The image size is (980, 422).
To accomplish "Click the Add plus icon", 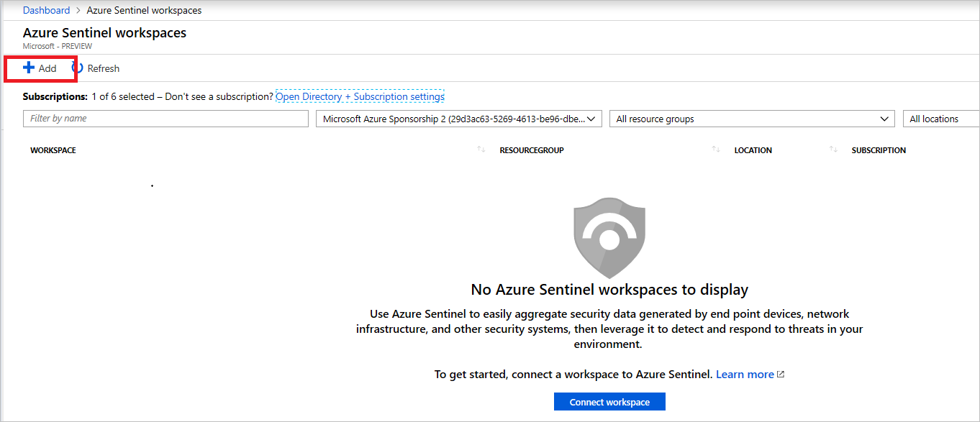I will point(29,68).
